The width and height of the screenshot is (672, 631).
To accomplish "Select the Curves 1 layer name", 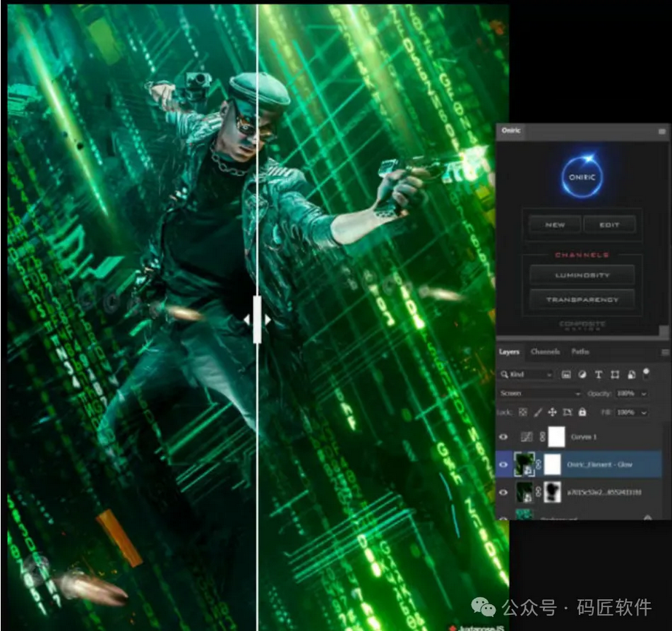I will (584, 437).
